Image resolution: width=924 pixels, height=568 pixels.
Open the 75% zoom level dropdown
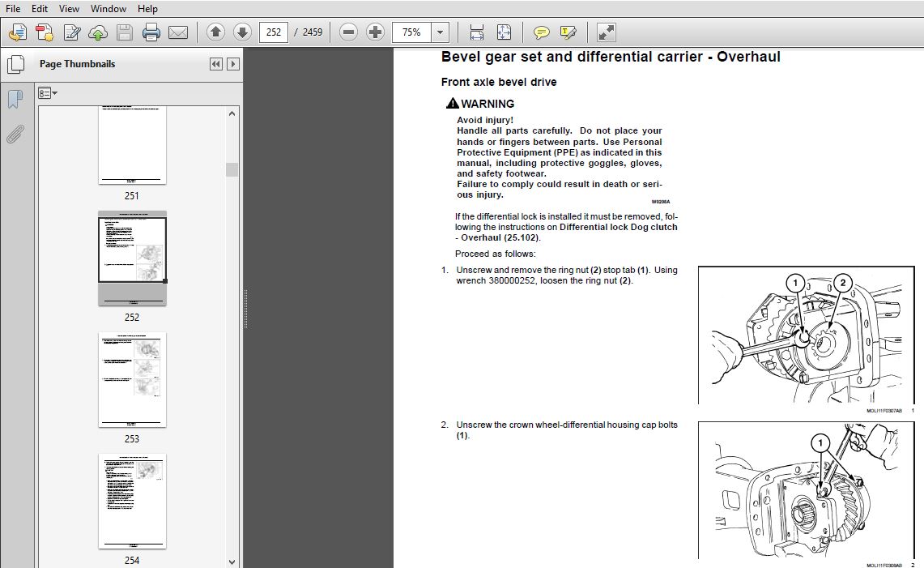pos(440,32)
